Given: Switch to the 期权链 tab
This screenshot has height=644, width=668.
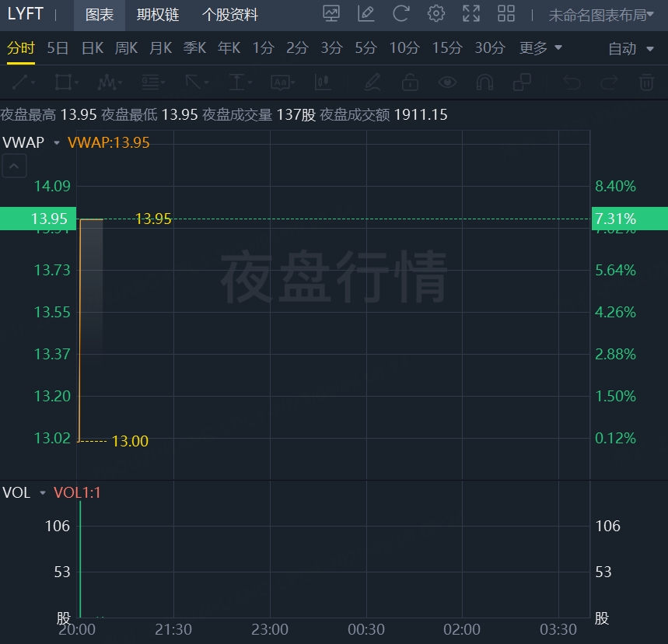Looking at the screenshot, I should (158, 15).
